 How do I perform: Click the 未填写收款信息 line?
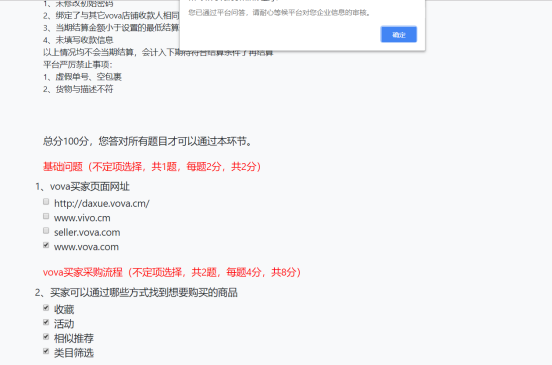tap(78, 40)
